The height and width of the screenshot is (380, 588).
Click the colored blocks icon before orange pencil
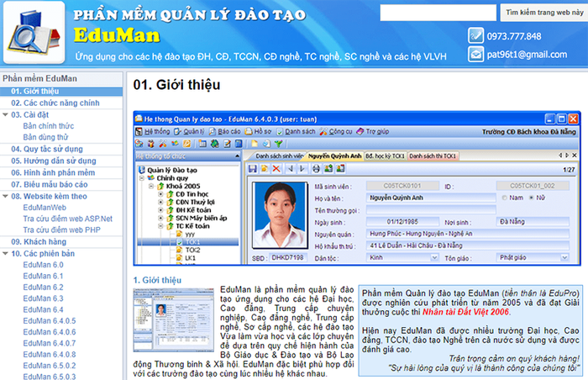point(175,144)
